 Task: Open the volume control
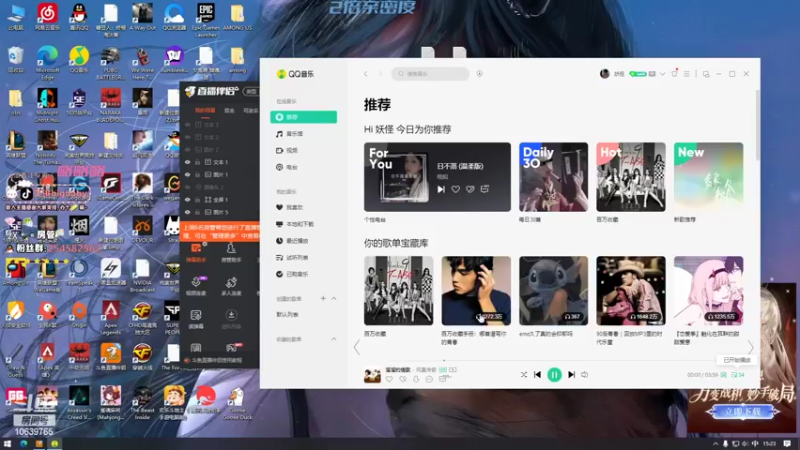[x=585, y=374]
